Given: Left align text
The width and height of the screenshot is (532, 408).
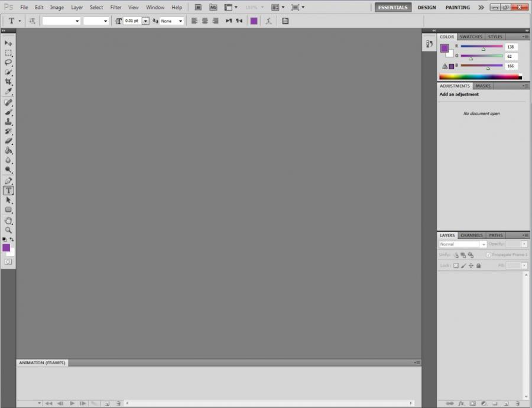Looking at the screenshot, I should click(194, 21).
